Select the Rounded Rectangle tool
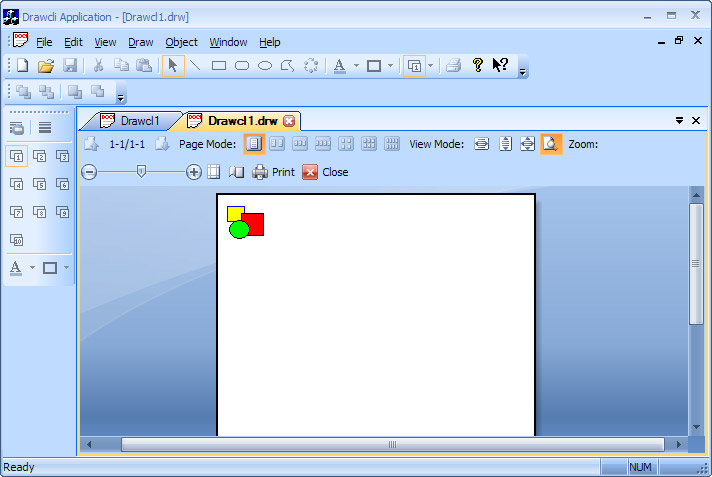Viewport: 712px width, 477px height. [242, 66]
